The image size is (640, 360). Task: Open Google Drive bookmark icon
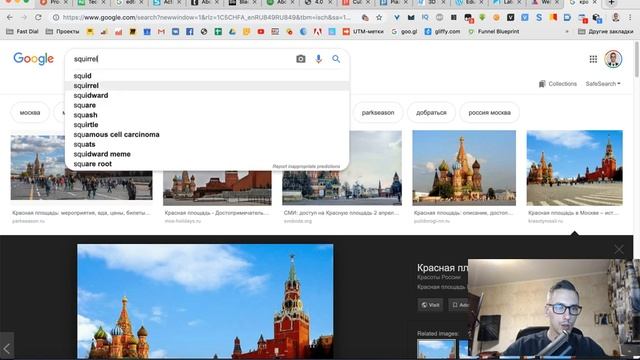pos(232,31)
